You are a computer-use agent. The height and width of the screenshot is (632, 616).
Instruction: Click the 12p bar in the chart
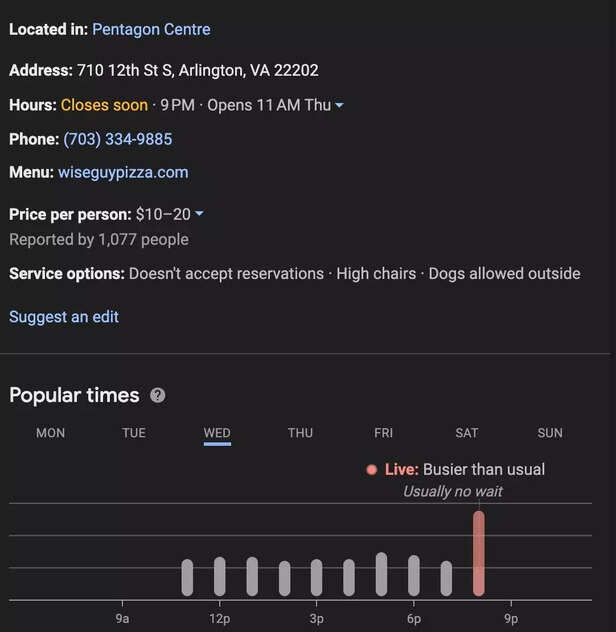[x=220, y=577]
